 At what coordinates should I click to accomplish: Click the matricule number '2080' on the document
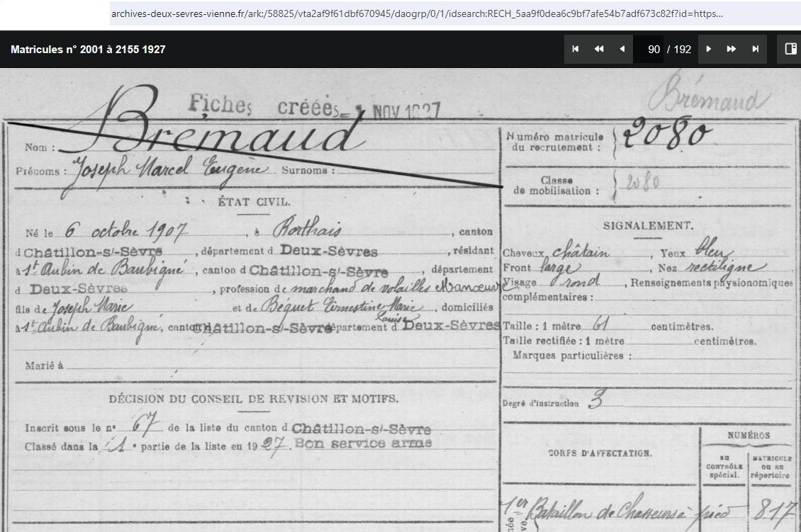click(666, 134)
